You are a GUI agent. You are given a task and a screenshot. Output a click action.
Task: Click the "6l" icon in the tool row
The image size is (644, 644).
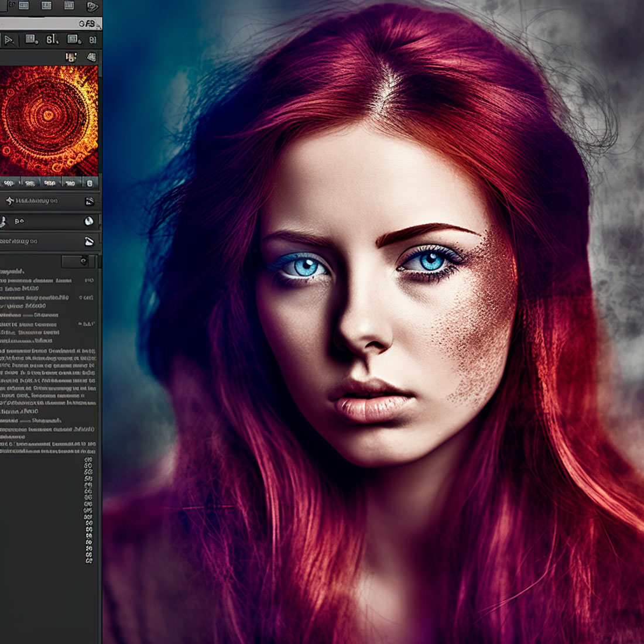(52, 40)
